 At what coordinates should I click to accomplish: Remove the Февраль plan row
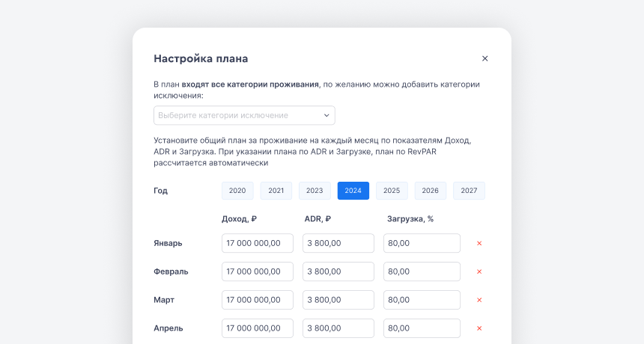pos(479,271)
